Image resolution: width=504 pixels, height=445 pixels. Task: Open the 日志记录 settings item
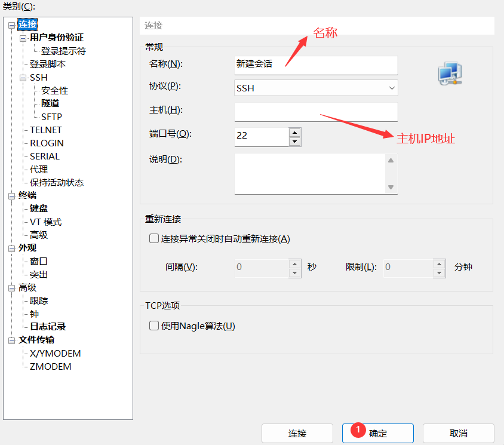[x=48, y=327]
